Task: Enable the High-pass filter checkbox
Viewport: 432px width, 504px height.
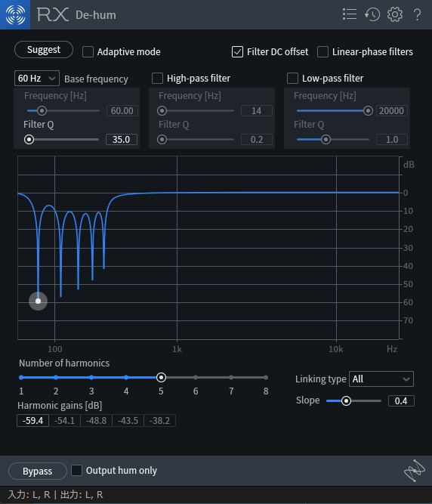Action: point(157,78)
